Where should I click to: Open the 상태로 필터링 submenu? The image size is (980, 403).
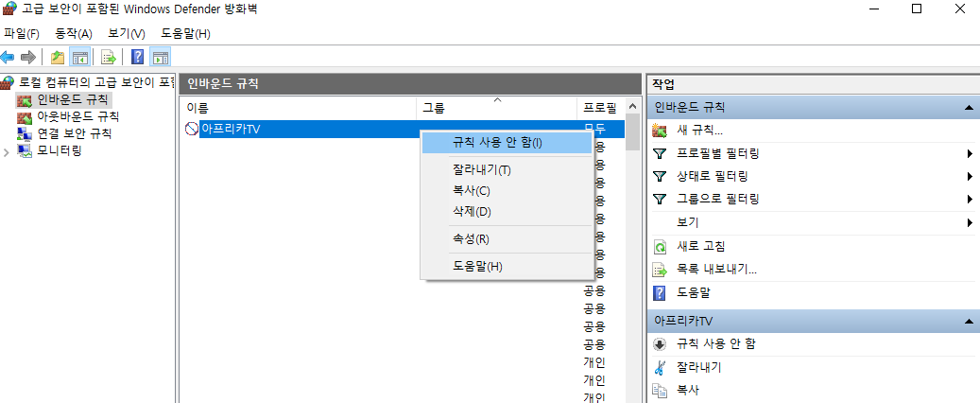pyautogui.click(x=970, y=177)
